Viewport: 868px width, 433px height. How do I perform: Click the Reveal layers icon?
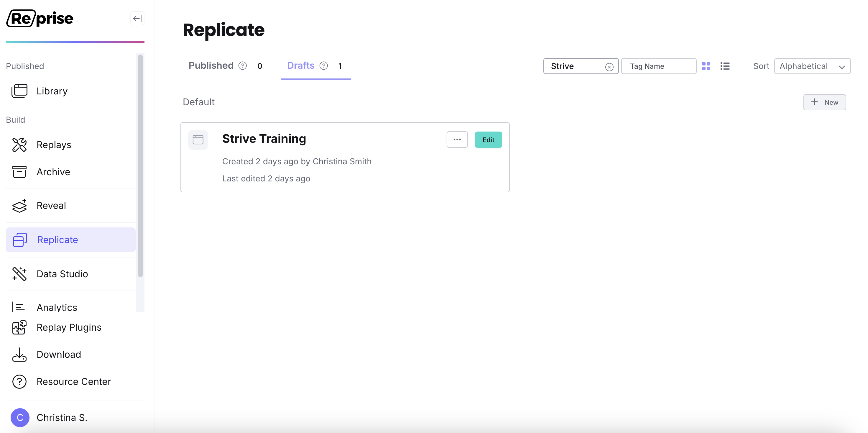point(19,206)
